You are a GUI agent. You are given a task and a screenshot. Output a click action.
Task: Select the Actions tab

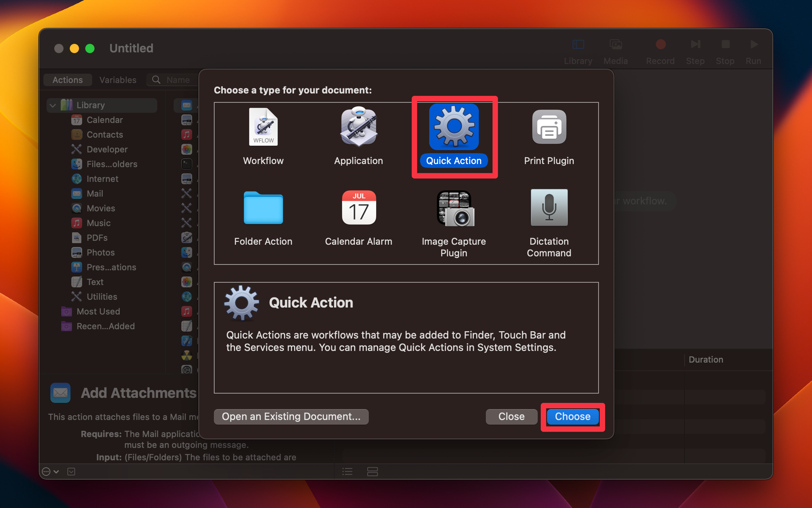point(67,80)
